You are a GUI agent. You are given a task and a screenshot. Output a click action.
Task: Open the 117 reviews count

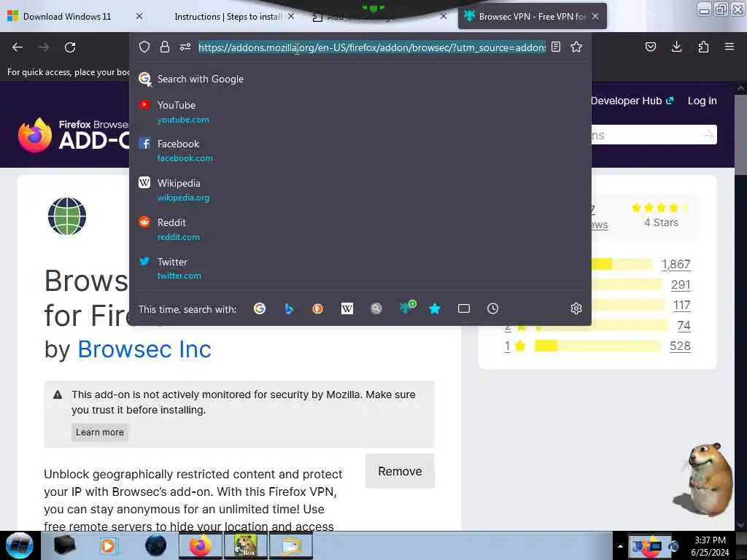click(x=682, y=306)
